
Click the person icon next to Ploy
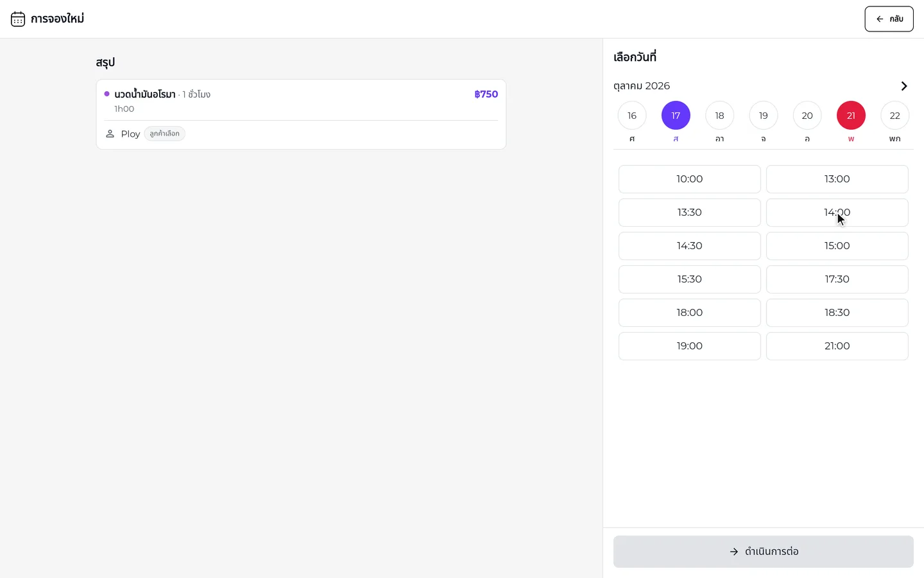110,134
